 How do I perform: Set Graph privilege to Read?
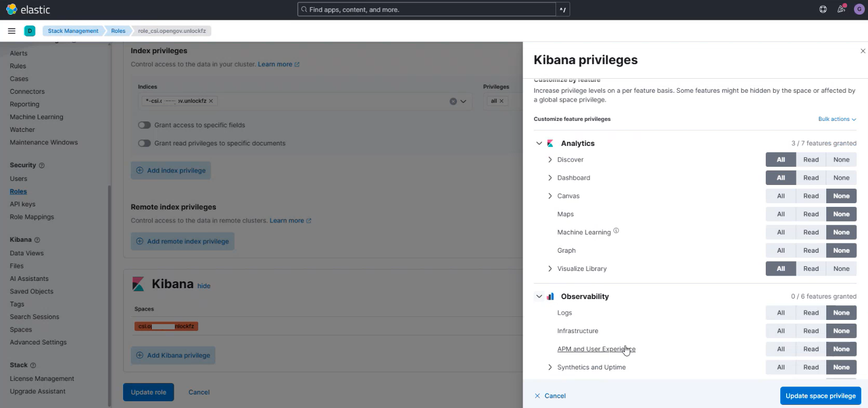pos(811,251)
